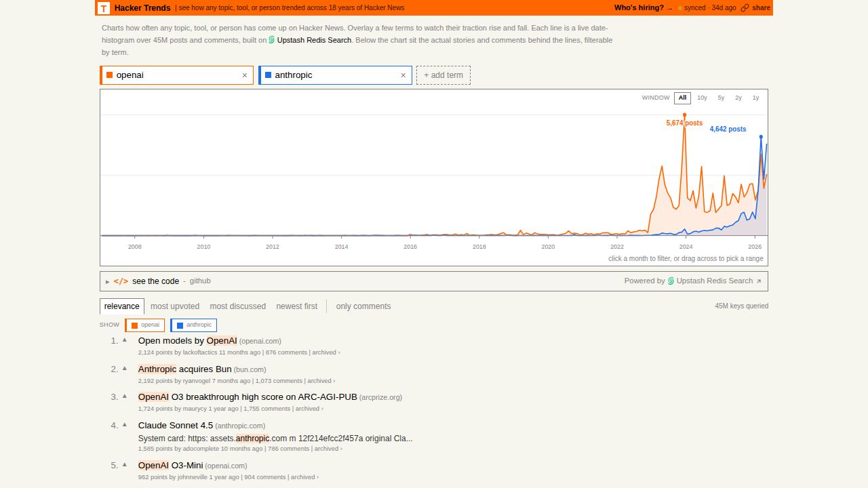Open 'Open models by OpenAI' story
The height and width of the screenshot is (488, 868).
tap(188, 341)
